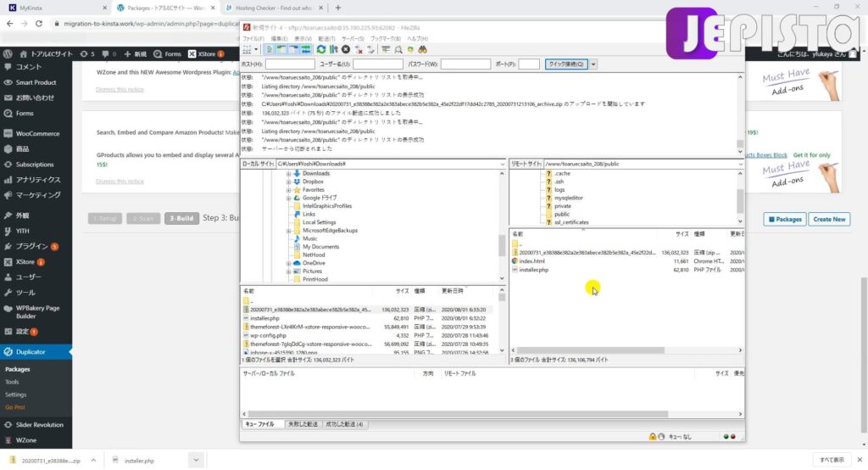Open Slider Revolution in WordPress sidebar
This screenshot has height=470, width=868.
(x=39, y=424)
